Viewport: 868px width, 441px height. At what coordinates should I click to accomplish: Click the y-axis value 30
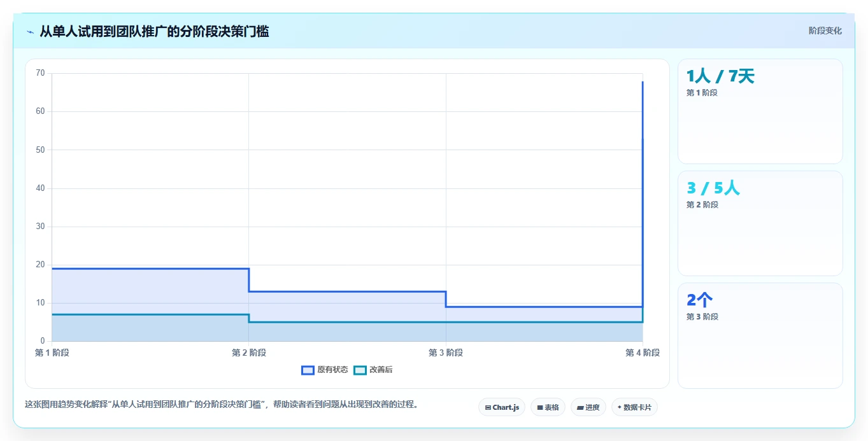point(40,227)
